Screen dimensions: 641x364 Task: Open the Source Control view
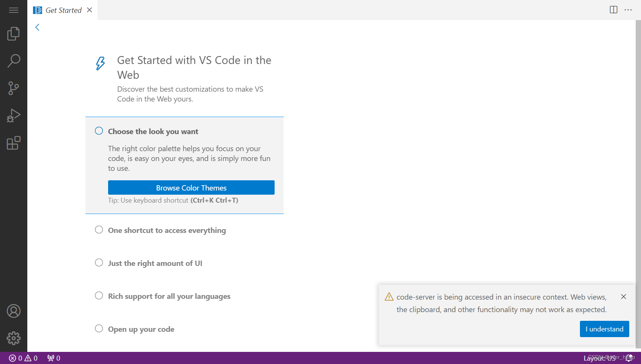pyautogui.click(x=14, y=88)
